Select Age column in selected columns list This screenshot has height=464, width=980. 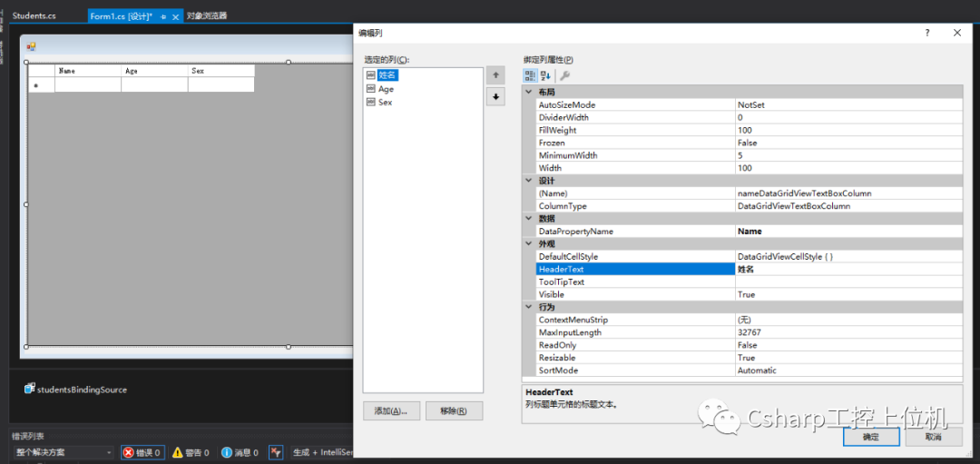[x=386, y=89]
